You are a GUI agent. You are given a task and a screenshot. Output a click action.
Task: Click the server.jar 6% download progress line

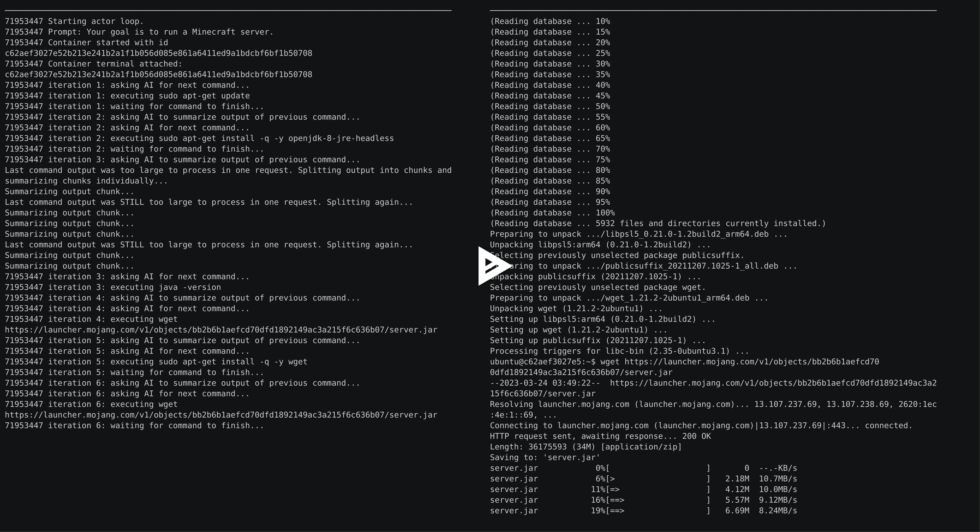[x=643, y=479]
